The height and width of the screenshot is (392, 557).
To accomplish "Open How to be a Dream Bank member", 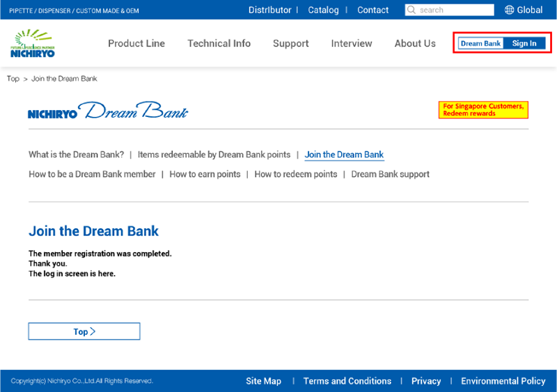I will tap(92, 174).
